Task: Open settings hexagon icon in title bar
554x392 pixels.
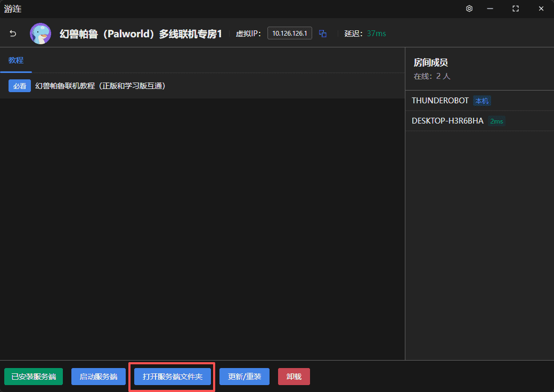Action: pos(469,9)
